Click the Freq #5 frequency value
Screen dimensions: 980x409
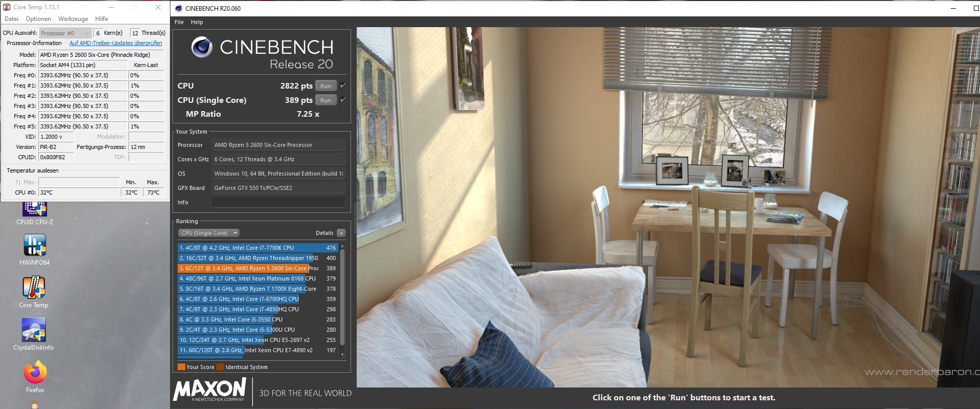83,126
